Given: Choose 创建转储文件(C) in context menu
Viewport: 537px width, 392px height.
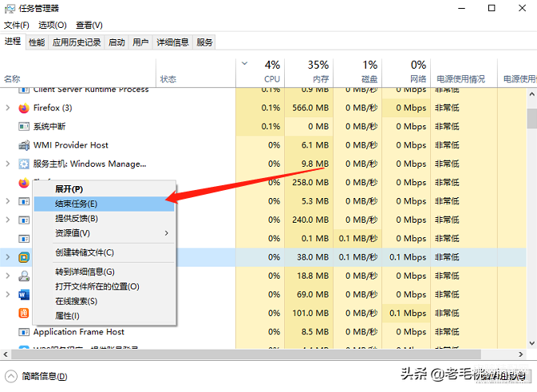Looking at the screenshot, I should pos(104,252).
